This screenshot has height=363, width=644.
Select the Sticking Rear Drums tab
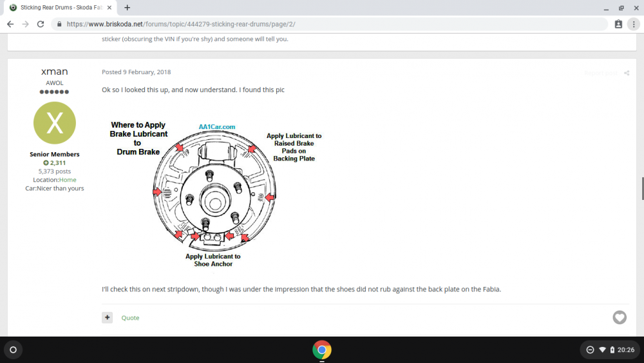(x=61, y=7)
